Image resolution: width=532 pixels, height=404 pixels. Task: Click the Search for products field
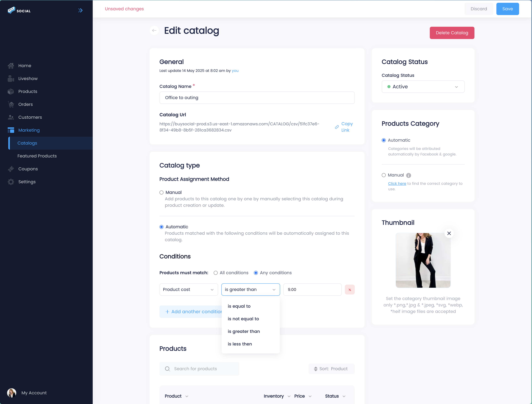(x=199, y=369)
